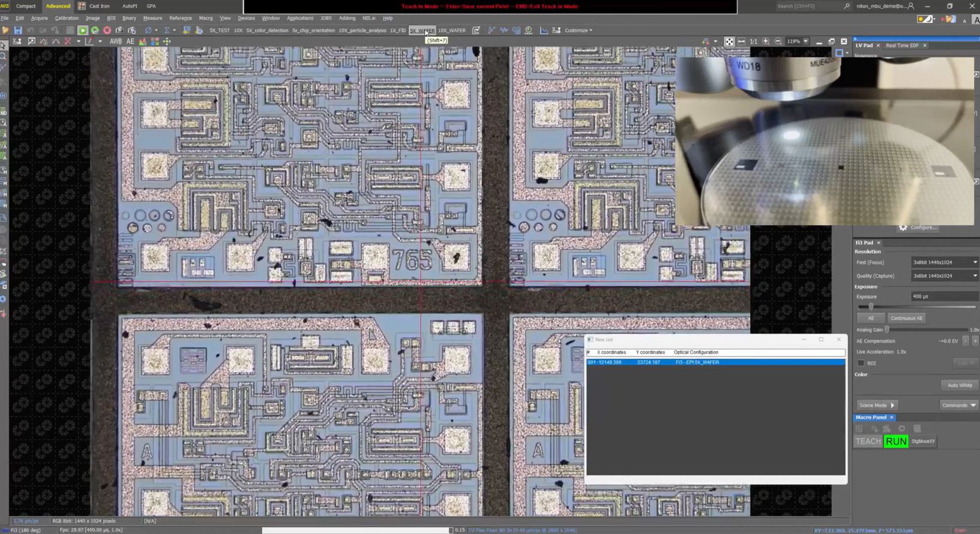
Task: Click the Save disk icon in toolbar
Action: [18, 30]
